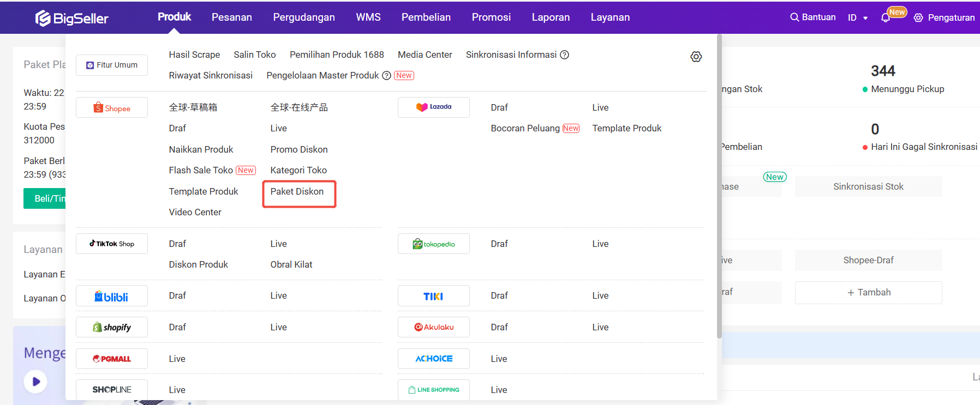
Task: Open Paket Diskon under Shopee
Action: pyautogui.click(x=297, y=192)
